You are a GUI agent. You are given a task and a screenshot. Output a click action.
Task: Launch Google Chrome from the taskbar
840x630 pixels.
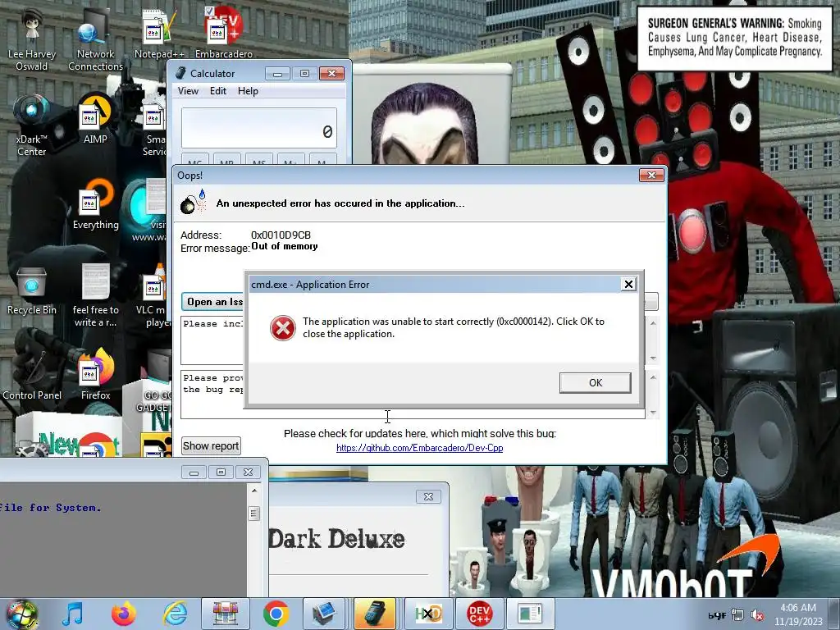tap(276, 614)
